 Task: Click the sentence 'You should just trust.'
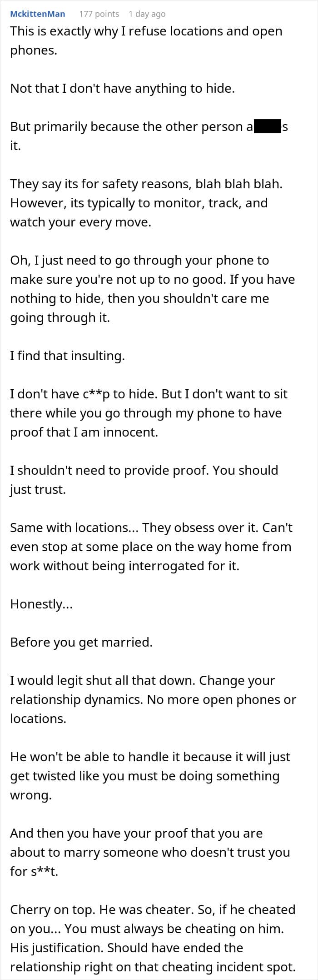tap(144, 480)
